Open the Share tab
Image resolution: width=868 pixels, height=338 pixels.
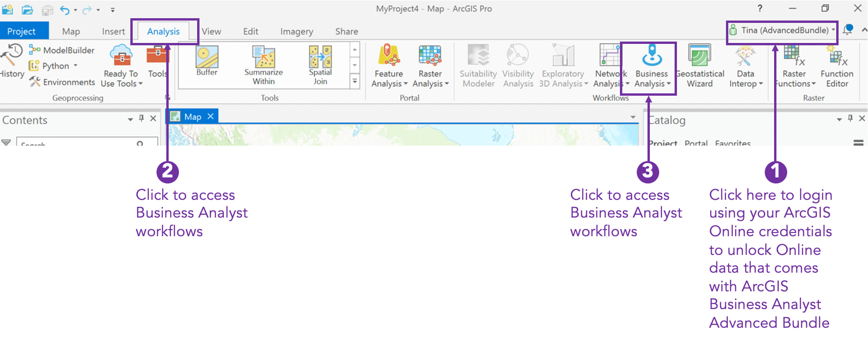click(347, 31)
